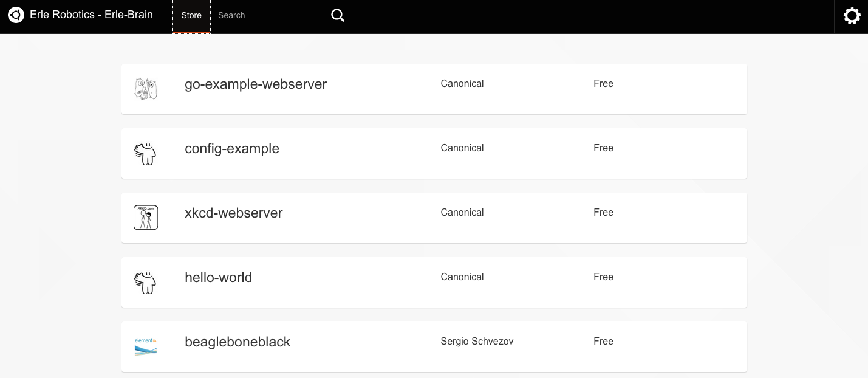The image size is (868, 378).
Task: Click the search magnifier icon
Action: click(x=338, y=16)
